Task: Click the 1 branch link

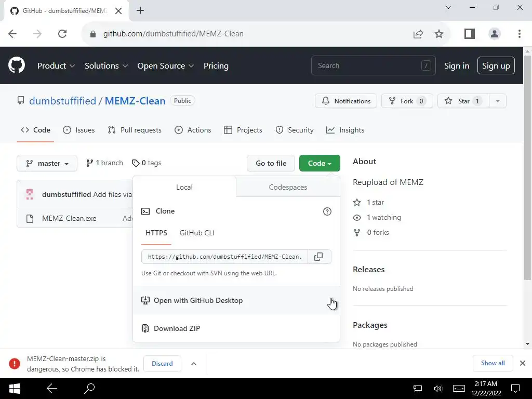Action: [104, 163]
